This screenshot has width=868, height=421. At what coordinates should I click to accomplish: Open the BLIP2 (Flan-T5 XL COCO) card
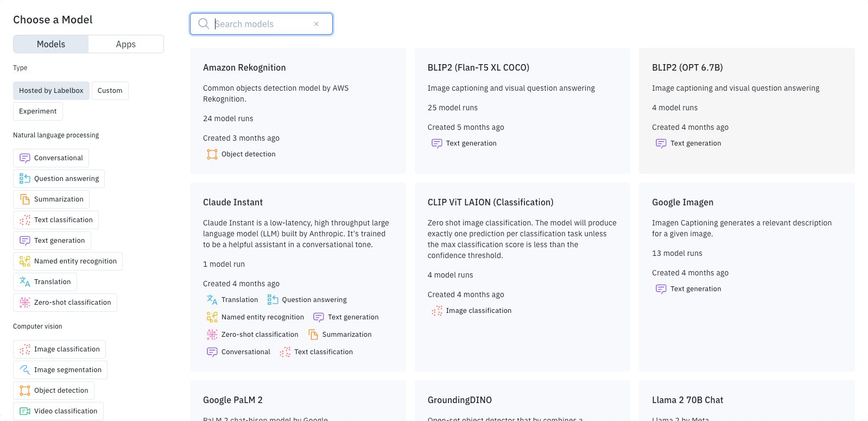[522, 111]
